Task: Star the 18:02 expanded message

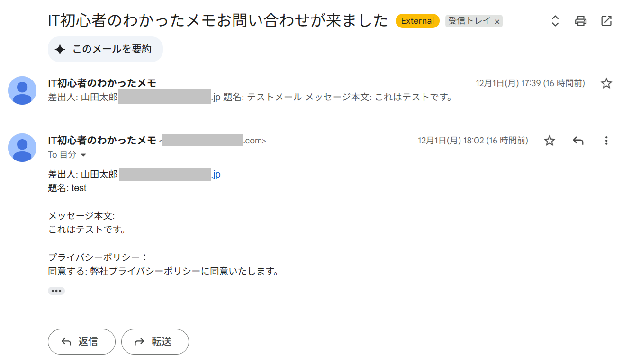Action: point(549,141)
